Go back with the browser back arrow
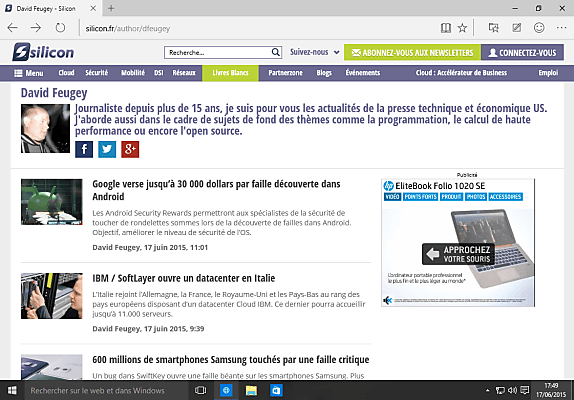 point(12,28)
